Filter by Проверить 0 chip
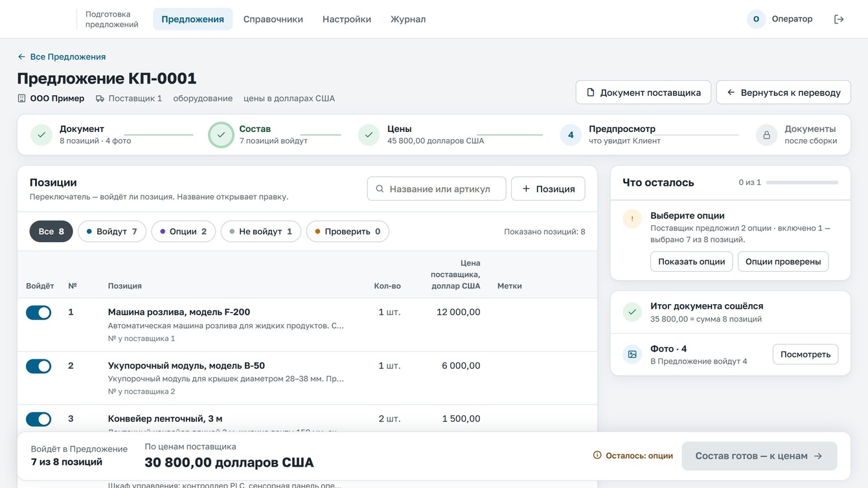 [x=348, y=232]
